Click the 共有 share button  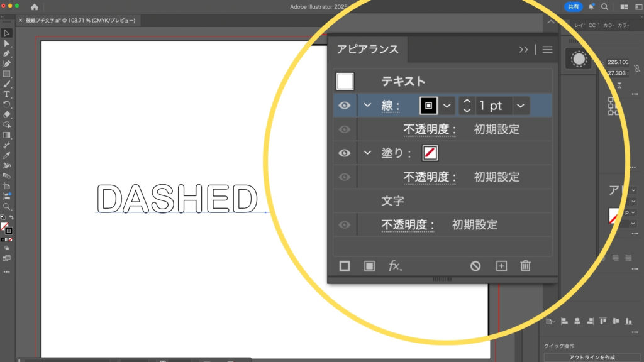(573, 6)
